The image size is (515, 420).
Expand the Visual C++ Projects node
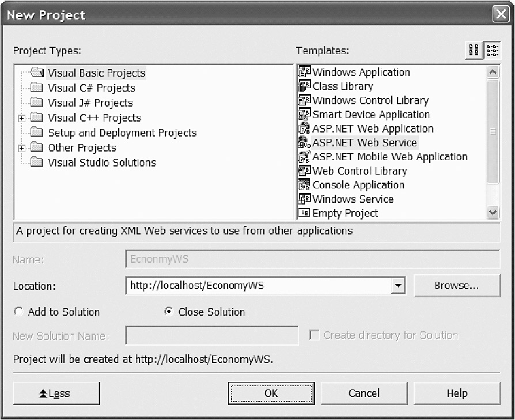click(x=22, y=118)
